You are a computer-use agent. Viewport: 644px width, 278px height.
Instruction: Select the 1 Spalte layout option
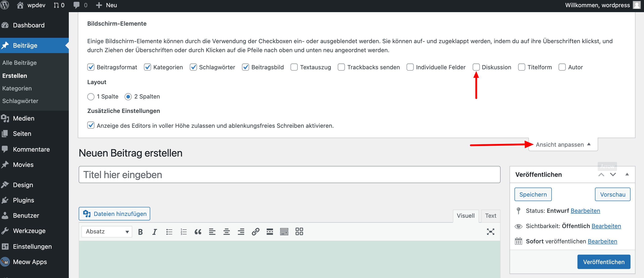point(91,96)
